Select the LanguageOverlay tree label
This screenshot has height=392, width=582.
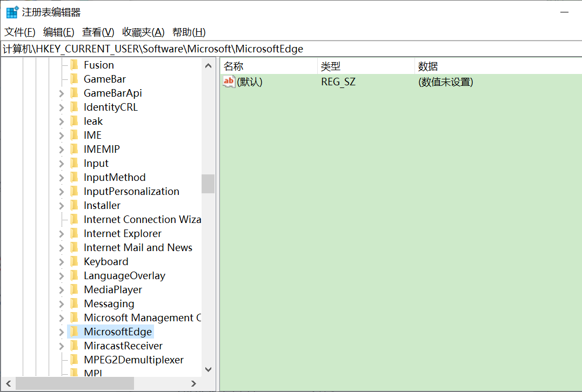124,275
